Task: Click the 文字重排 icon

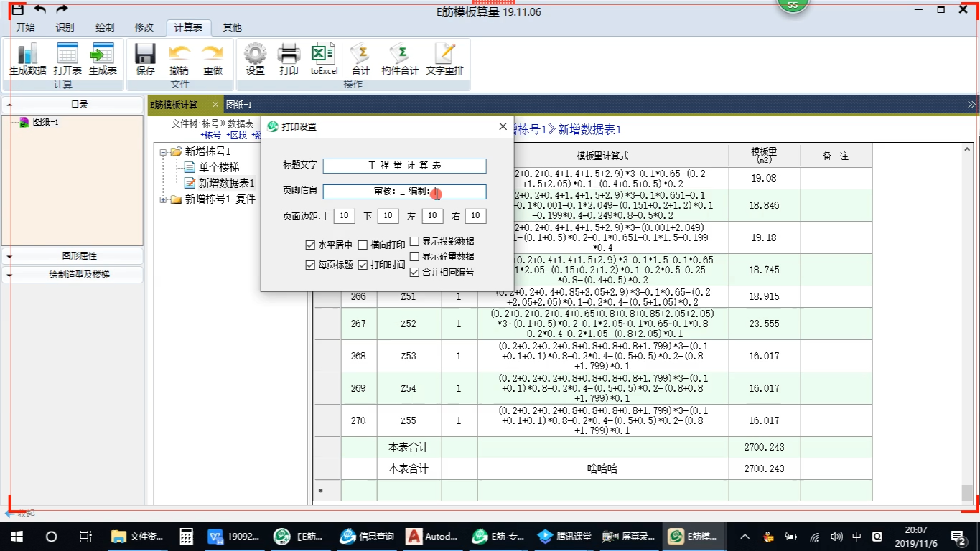Action: point(445,59)
